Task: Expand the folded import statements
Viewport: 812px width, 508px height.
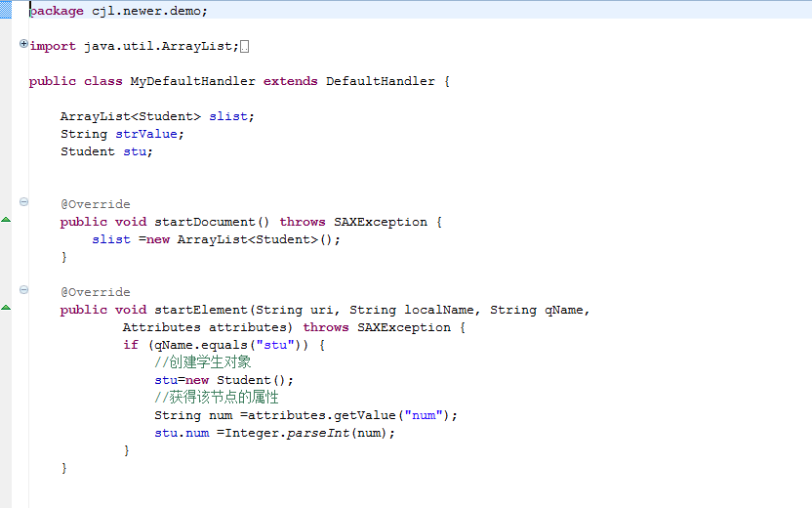Action: pos(23,44)
